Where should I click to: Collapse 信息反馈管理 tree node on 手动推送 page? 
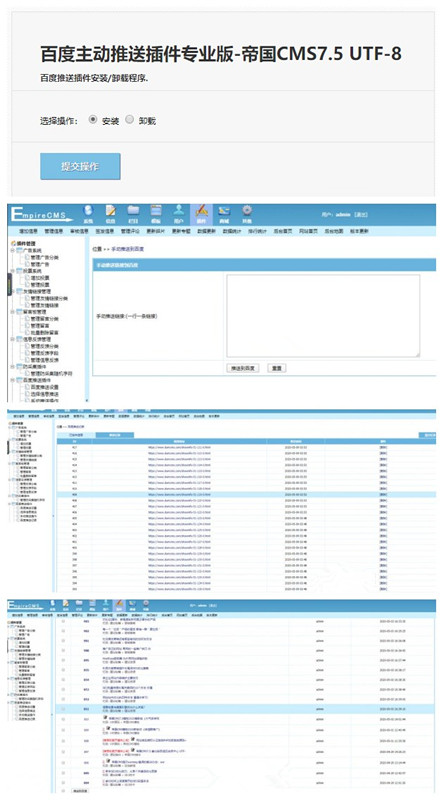pyautogui.click(x=13, y=339)
